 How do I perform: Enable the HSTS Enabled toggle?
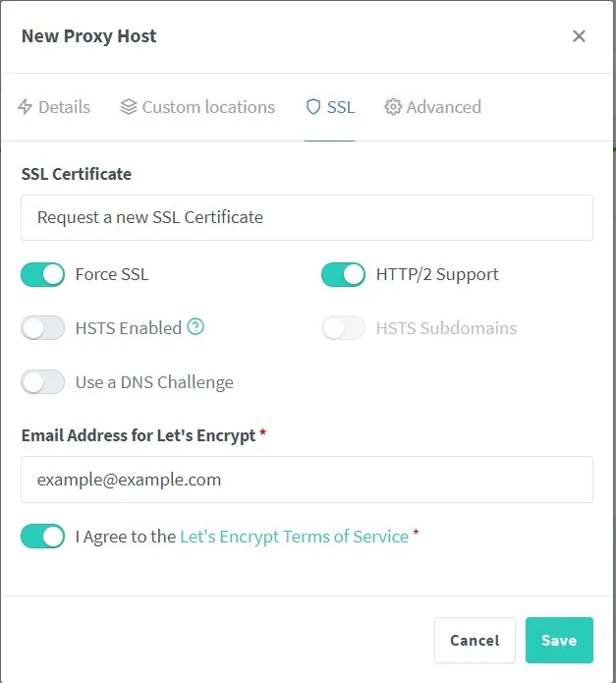point(42,328)
